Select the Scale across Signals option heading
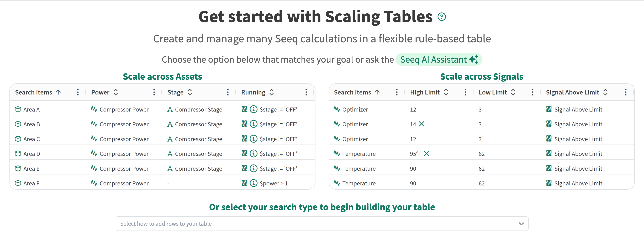Image resolution: width=644 pixels, height=246 pixels. pos(482,77)
